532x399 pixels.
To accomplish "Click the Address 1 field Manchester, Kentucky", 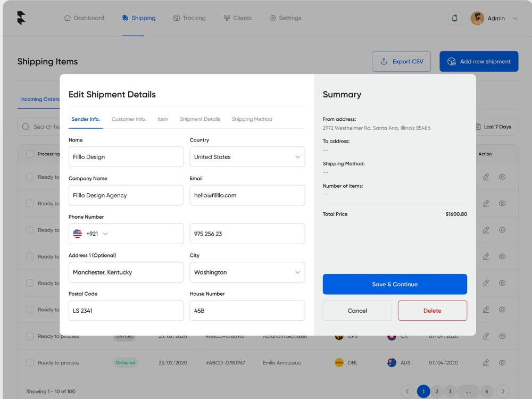I will [x=126, y=272].
